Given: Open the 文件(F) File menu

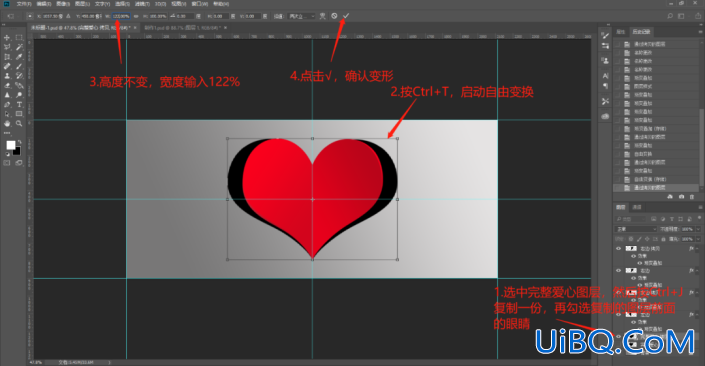Looking at the screenshot, I should pyautogui.click(x=24, y=4).
